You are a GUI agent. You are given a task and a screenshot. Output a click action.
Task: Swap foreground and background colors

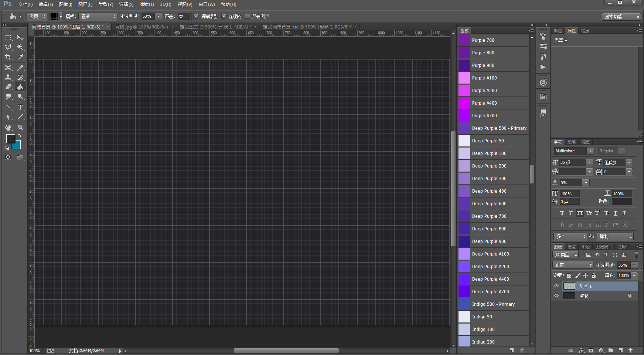tap(20, 136)
